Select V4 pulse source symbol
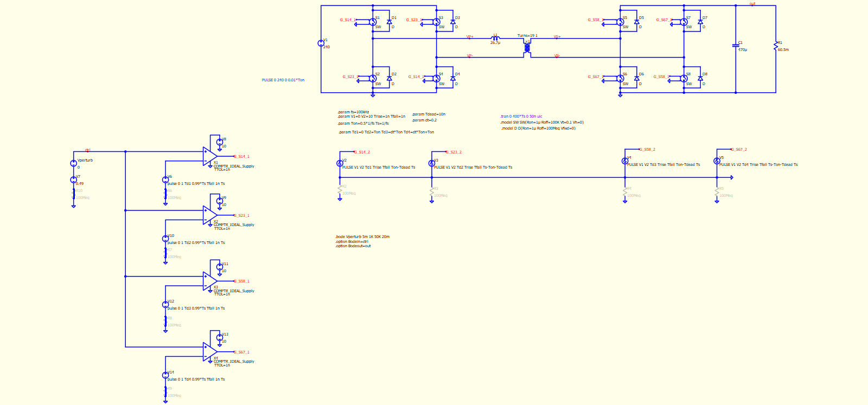Viewport: 868px width, 405px height. pos(625,160)
